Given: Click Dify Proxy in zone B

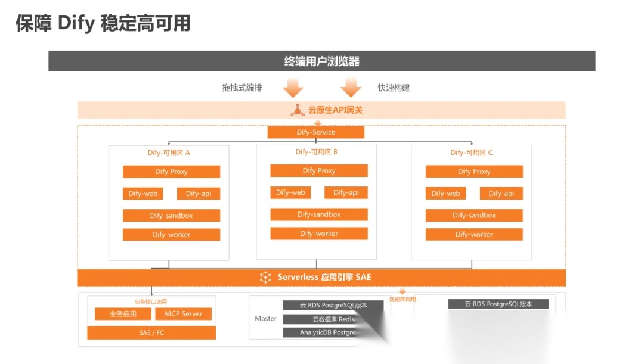Looking at the screenshot, I should pyautogui.click(x=318, y=171).
